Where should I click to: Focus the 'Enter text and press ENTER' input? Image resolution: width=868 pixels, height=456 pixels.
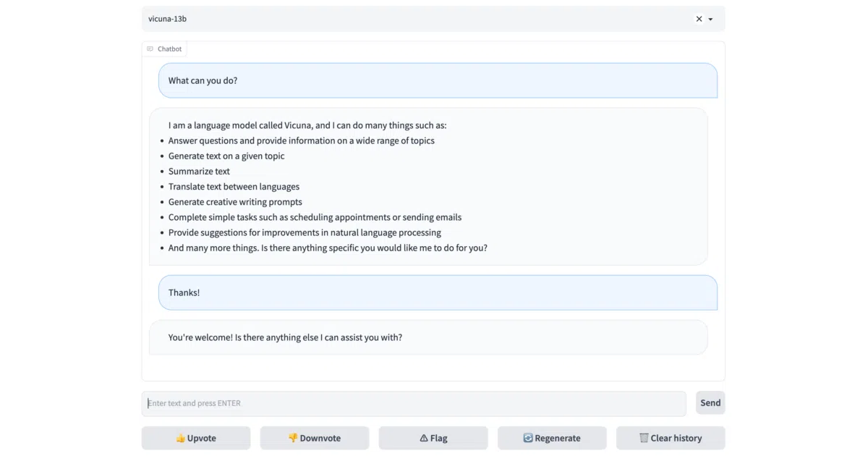(414, 403)
